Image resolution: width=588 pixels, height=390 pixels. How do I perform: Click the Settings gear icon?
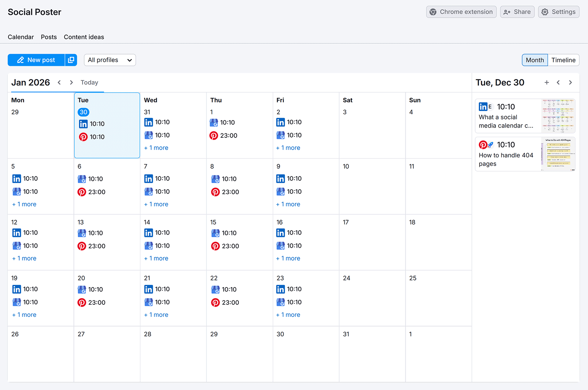pyautogui.click(x=545, y=12)
